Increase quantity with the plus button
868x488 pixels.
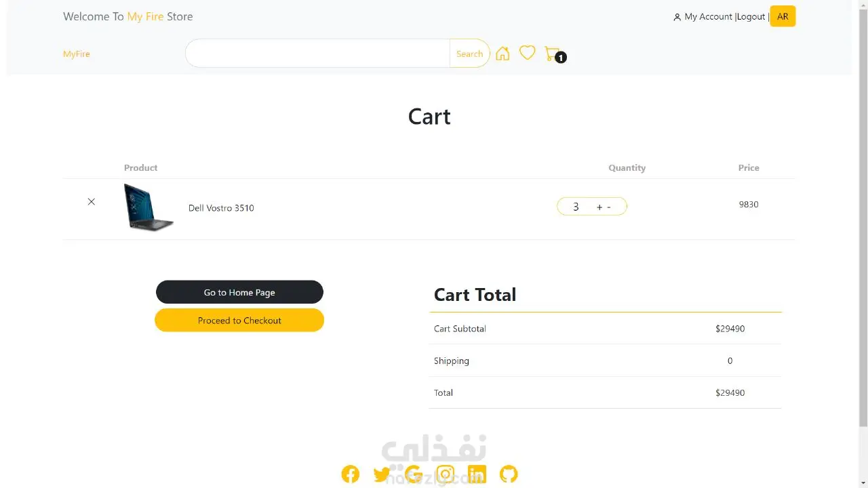click(x=599, y=207)
